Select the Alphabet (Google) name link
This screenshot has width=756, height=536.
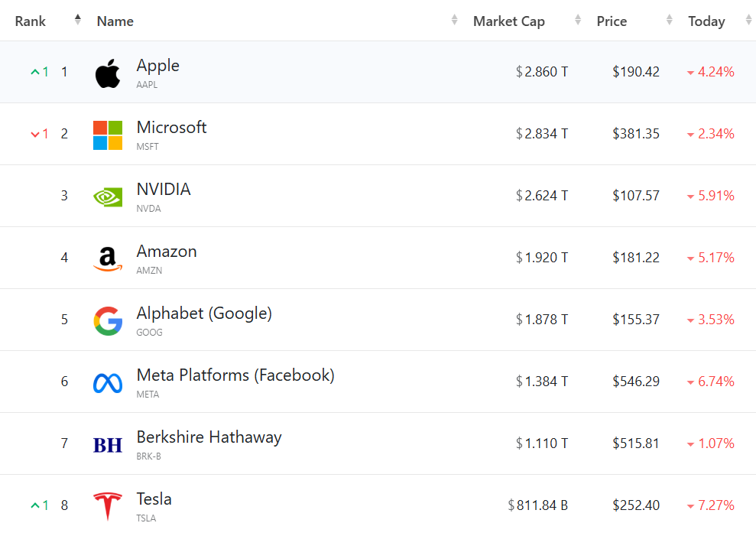click(204, 313)
